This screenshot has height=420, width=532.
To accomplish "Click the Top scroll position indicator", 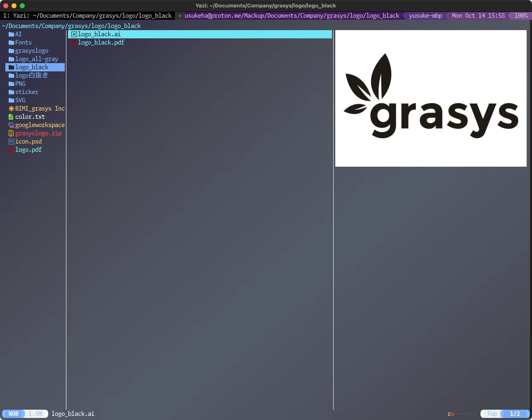I will point(492,414).
